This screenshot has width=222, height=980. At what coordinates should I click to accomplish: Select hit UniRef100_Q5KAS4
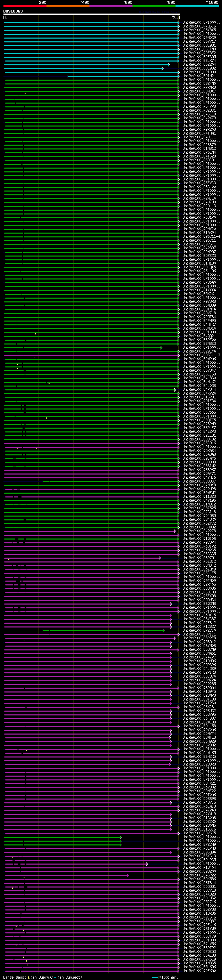199,451
